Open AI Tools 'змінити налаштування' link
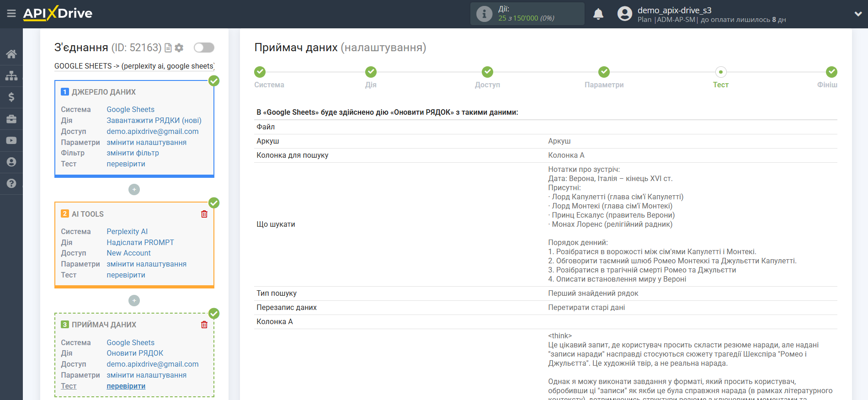868x400 pixels. click(x=147, y=264)
